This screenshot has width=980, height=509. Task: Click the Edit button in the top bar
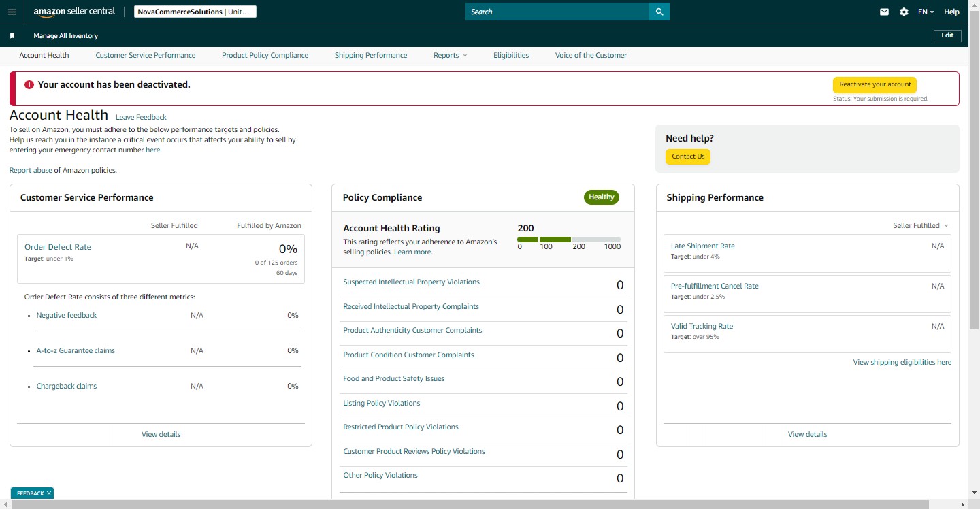point(947,35)
